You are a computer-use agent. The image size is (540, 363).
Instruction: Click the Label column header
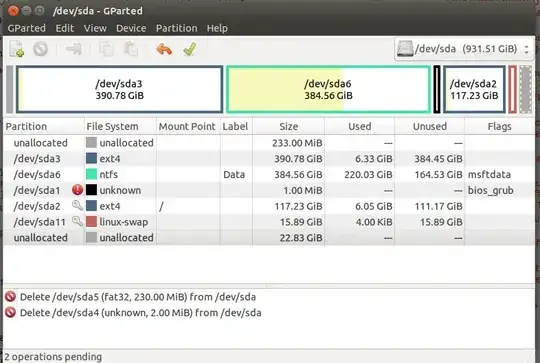pos(236,126)
